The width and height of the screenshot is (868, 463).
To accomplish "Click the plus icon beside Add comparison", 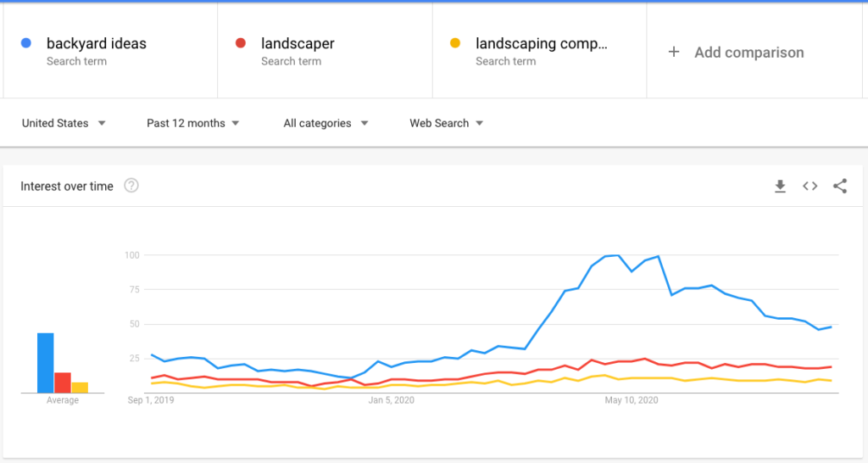I will tap(674, 52).
